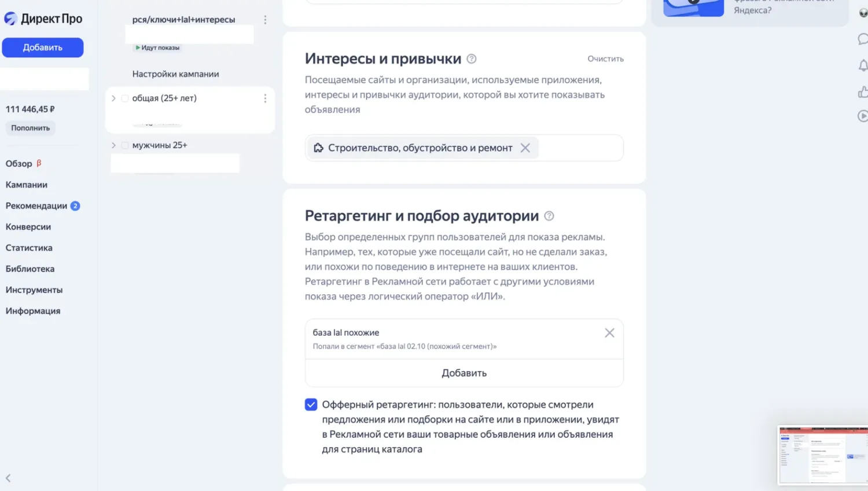Open the screenshot thumbnail preview

[823, 455]
